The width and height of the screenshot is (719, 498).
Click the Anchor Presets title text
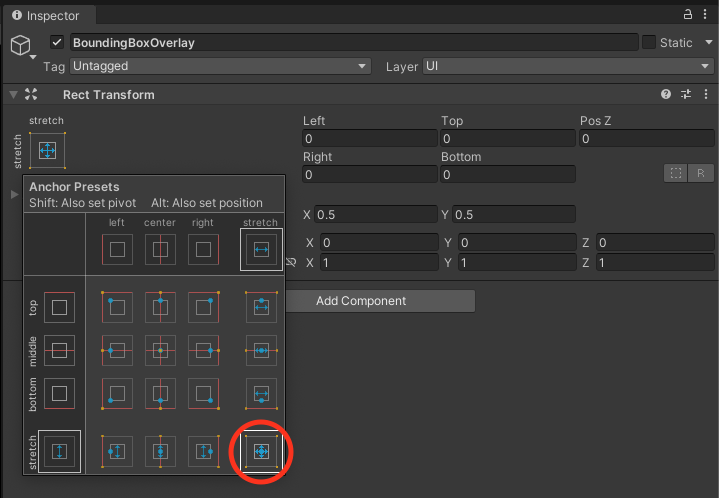(x=74, y=187)
